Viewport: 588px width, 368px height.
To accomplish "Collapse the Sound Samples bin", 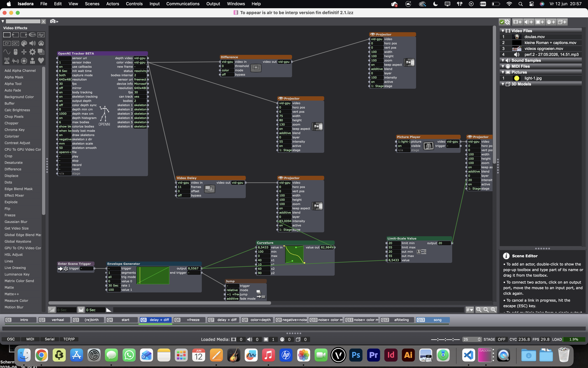I will click(x=503, y=60).
